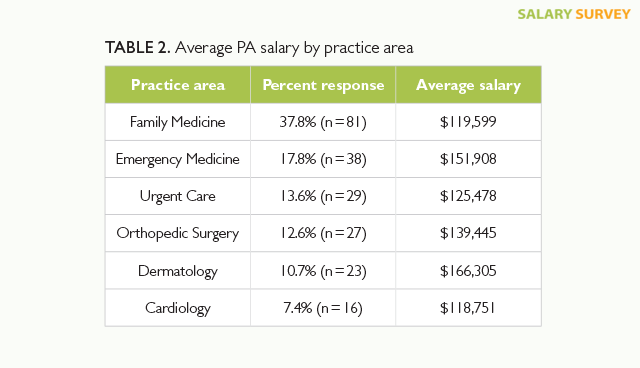Select the TABLE 2 title text
Image resolution: width=640 pixels, height=368 pixels.
pyautogui.click(x=259, y=48)
